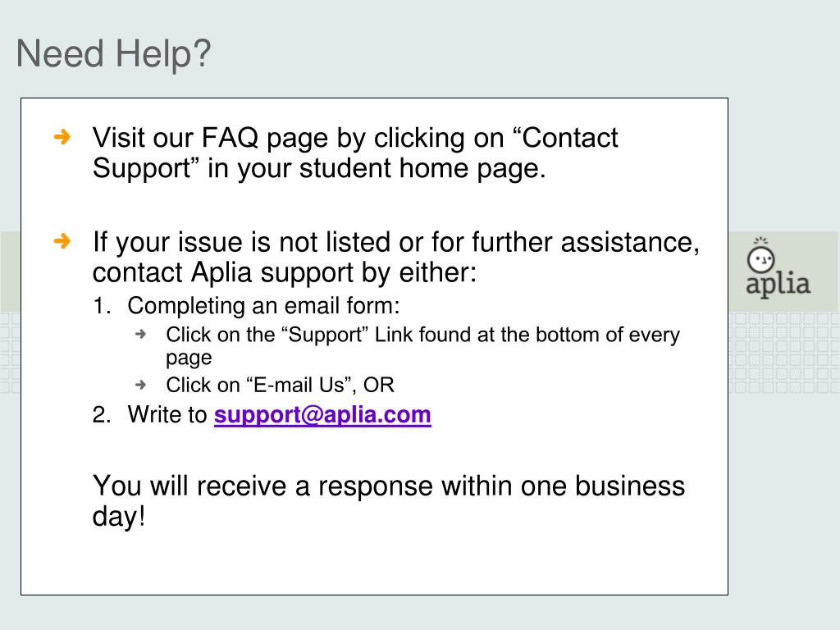Click the gray arrow before Click on E-mail Us
The image size is (840, 630).
pyautogui.click(x=141, y=385)
